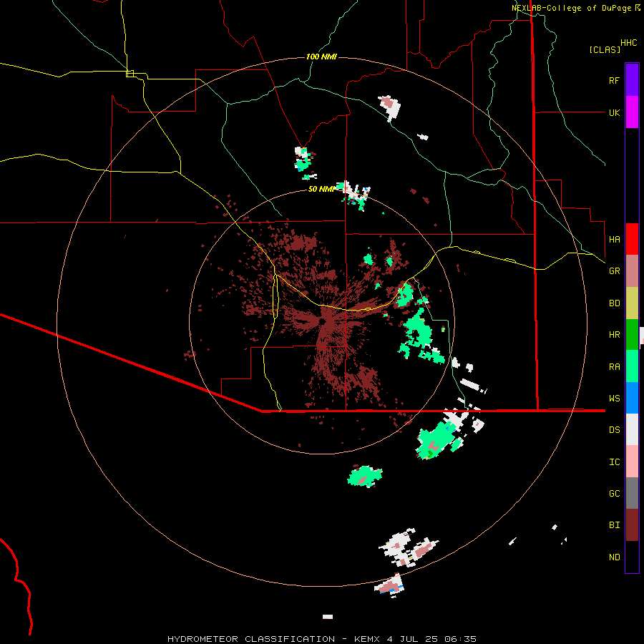Pick the blue WS legend swatch
The image size is (644, 644).
pyautogui.click(x=632, y=398)
